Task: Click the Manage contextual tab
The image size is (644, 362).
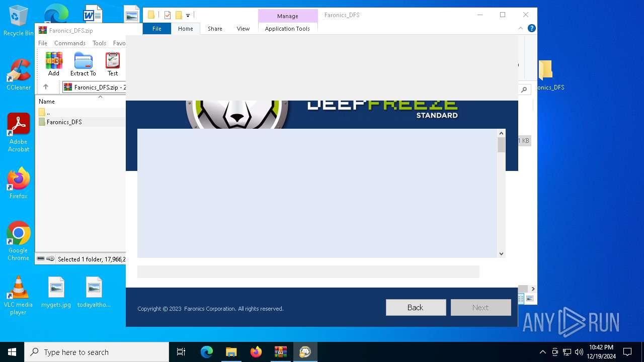Action: (x=288, y=16)
